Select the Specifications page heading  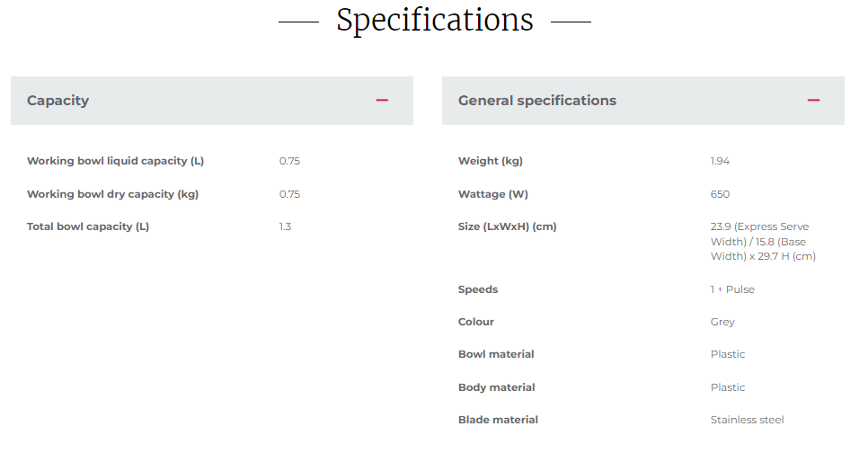pyautogui.click(x=435, y=21)
